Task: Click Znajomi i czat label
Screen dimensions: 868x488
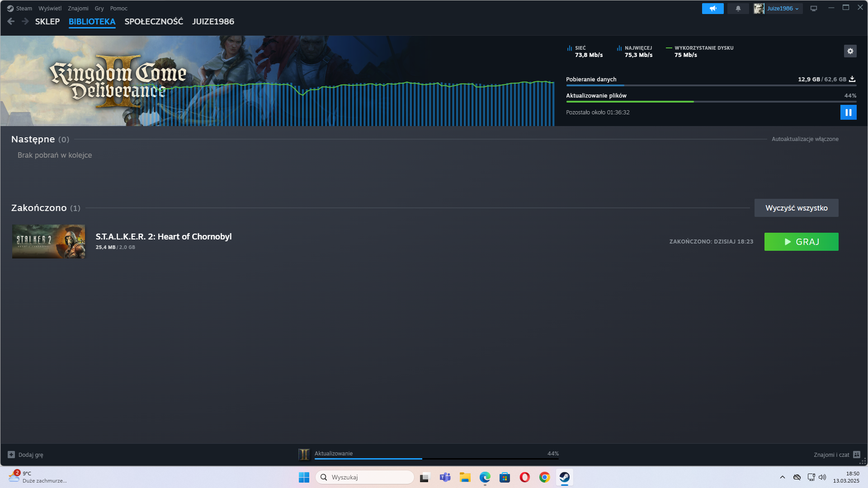Action: tap(831, 455)
